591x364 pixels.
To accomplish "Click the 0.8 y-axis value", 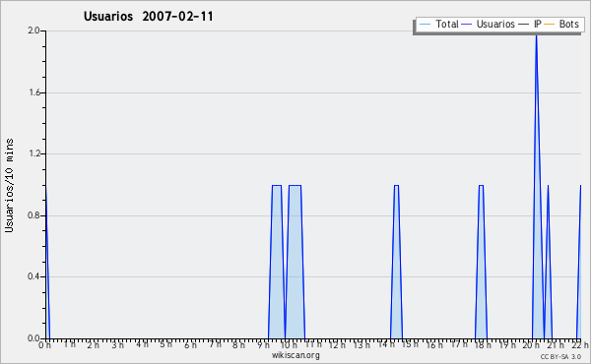I will [x=33, y=215].
